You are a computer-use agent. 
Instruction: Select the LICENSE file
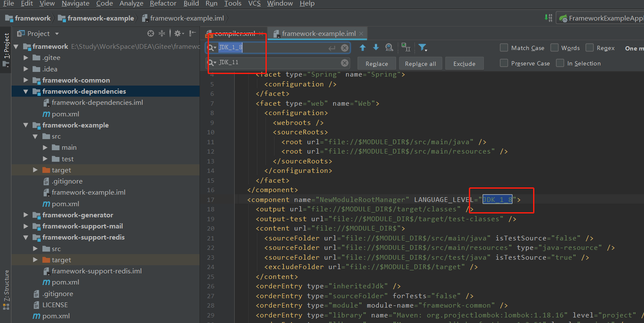[55, 305]
